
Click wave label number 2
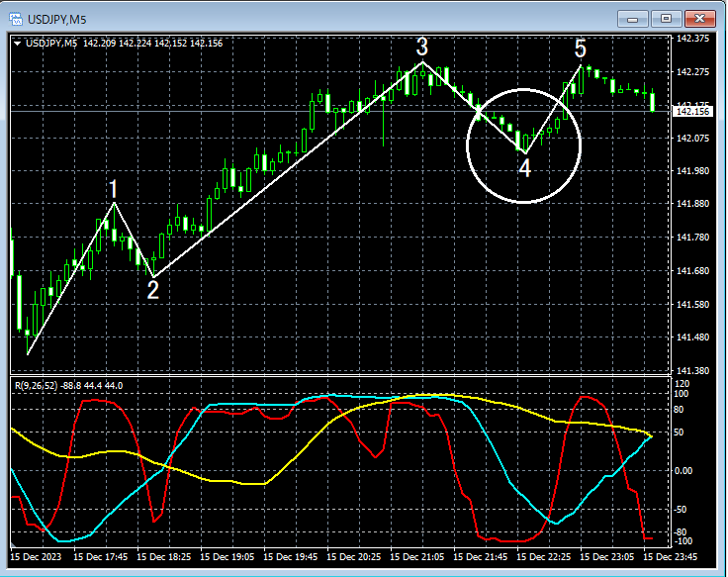152,290
